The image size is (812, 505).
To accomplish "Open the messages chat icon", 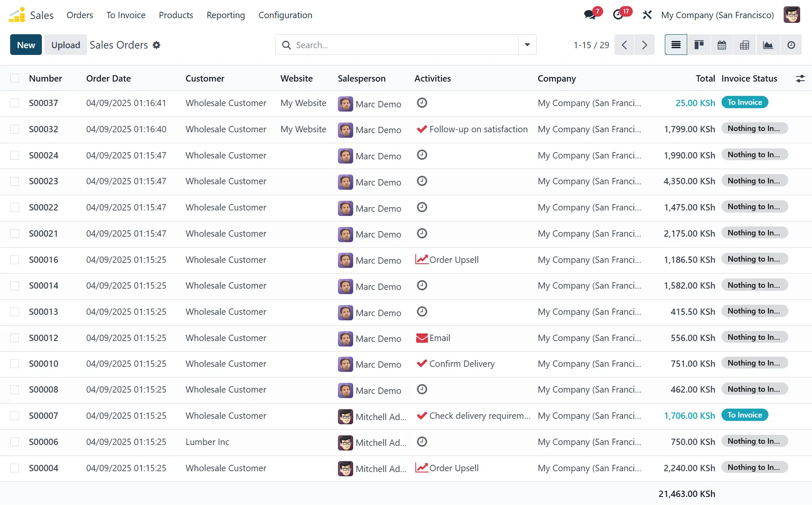I will [x=590, y=15].
